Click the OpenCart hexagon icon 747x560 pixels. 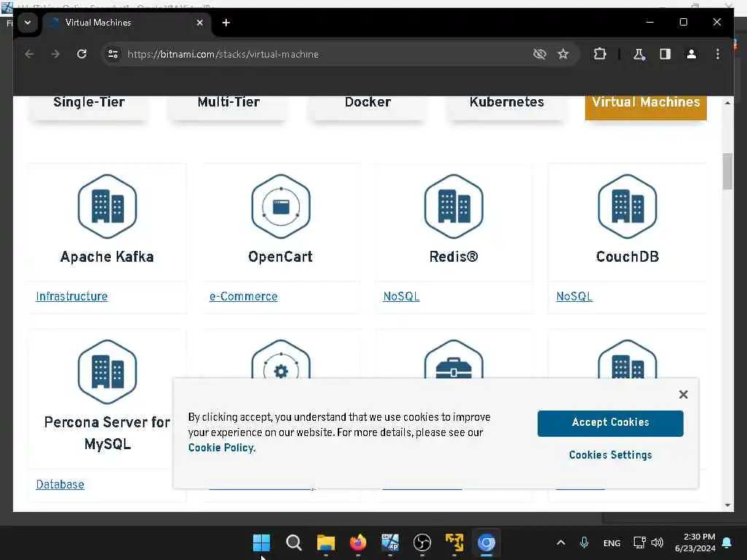(281, 206)
